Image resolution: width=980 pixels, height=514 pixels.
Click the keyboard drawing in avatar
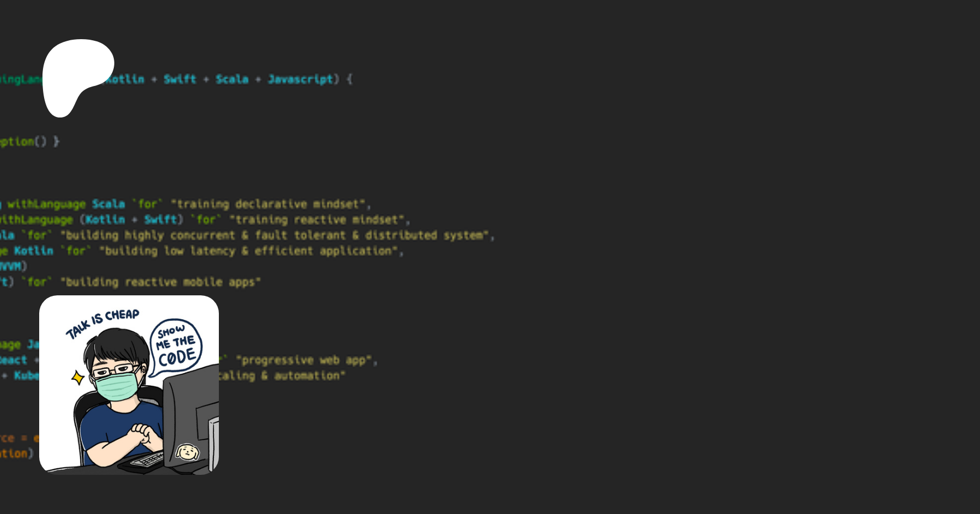[x=147, y=460]
